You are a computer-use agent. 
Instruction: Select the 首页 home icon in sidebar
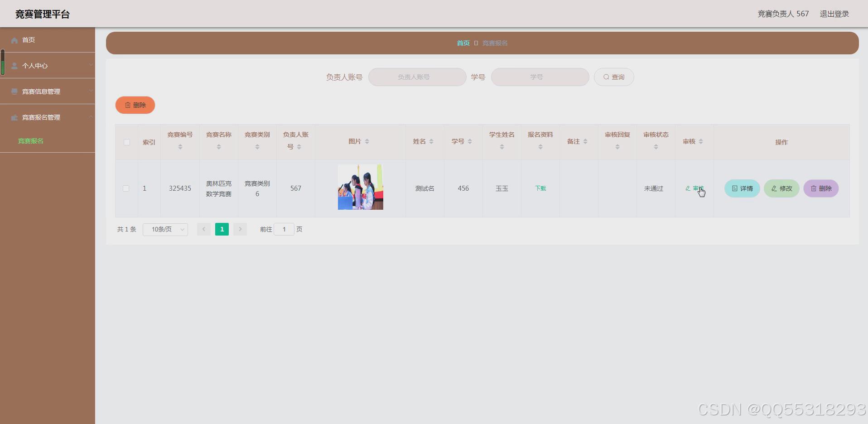(14, 40)
